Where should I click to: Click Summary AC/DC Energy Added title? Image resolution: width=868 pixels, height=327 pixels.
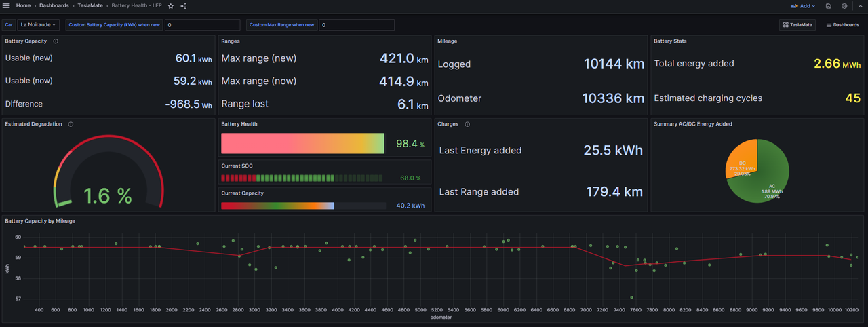pyautogui.click(x=693, y=124)
